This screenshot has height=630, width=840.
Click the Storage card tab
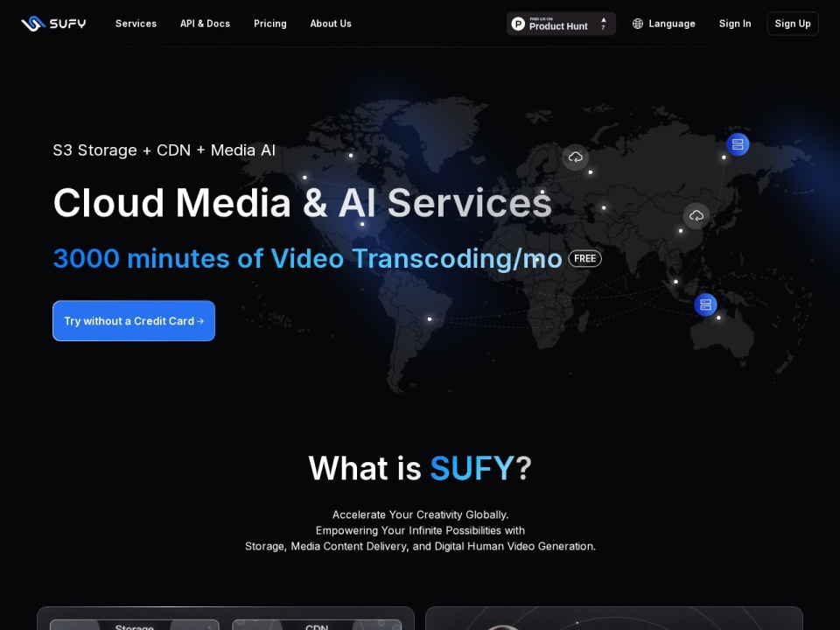tap(135, 625)
